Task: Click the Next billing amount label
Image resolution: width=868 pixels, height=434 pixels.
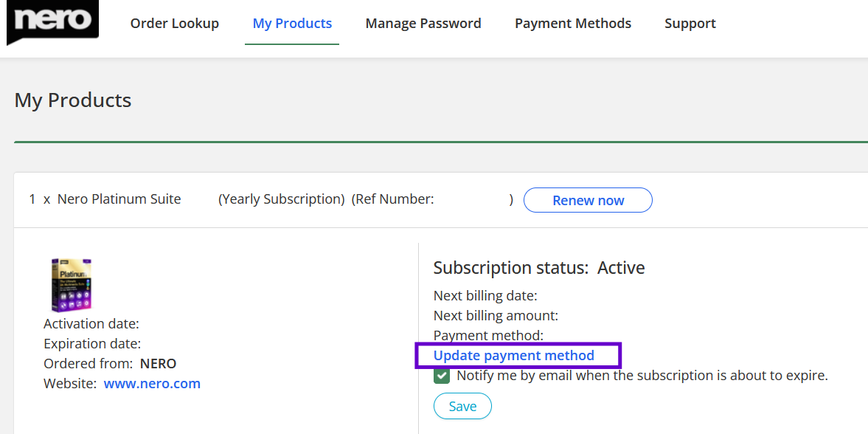Action: 496,316
